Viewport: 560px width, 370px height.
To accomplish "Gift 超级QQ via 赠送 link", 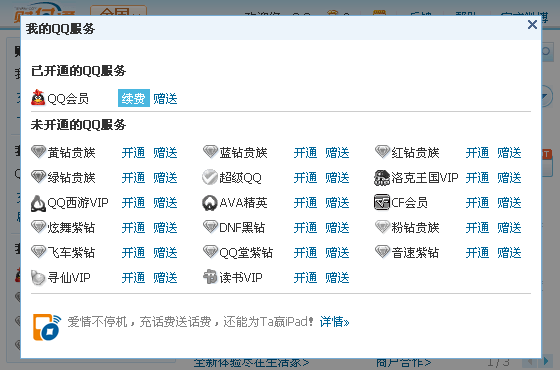I will point(337,178).
